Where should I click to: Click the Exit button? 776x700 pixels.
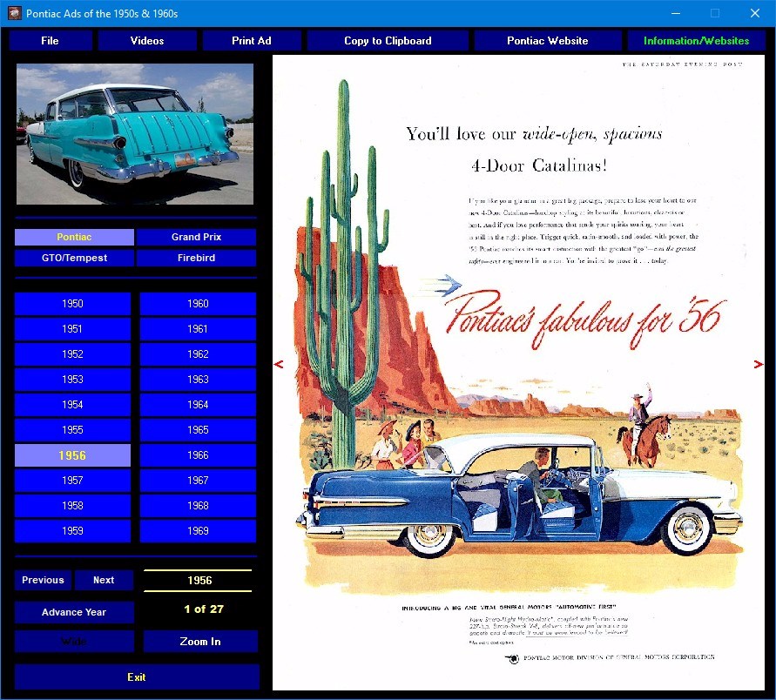137,677
